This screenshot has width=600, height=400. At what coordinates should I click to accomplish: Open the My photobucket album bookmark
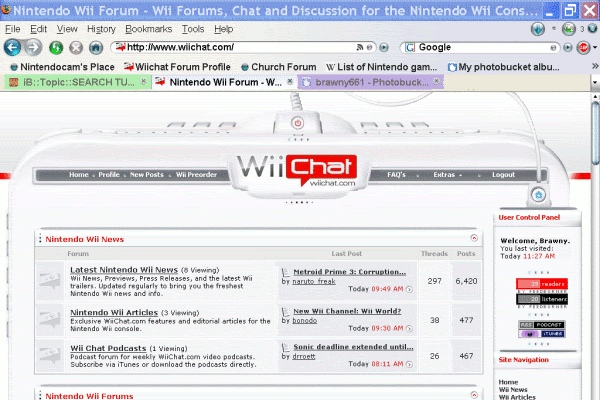(x=504, y=67)
